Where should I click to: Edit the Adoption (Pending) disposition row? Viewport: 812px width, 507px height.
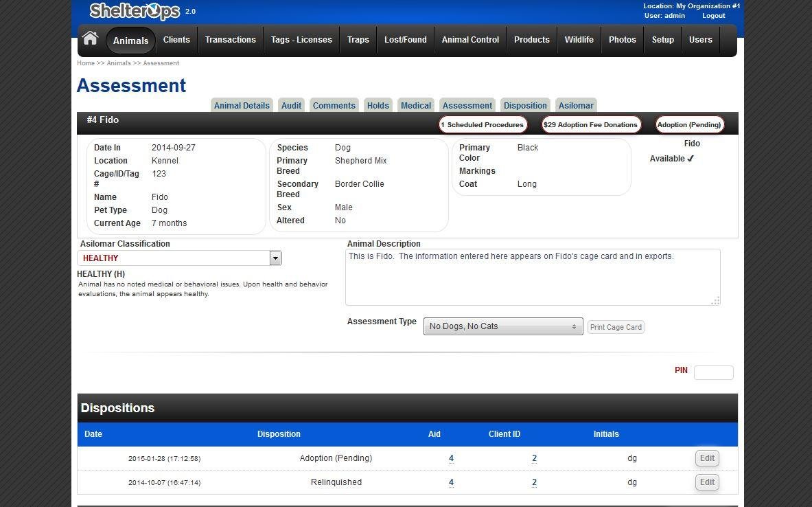pos(706,458)
